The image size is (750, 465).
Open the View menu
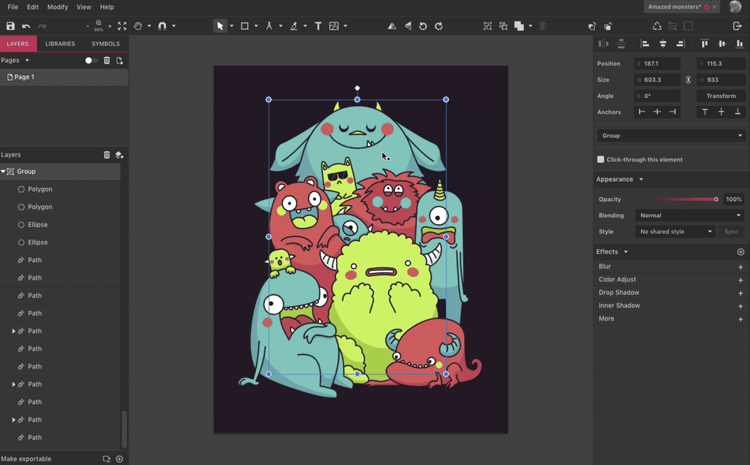84,7
